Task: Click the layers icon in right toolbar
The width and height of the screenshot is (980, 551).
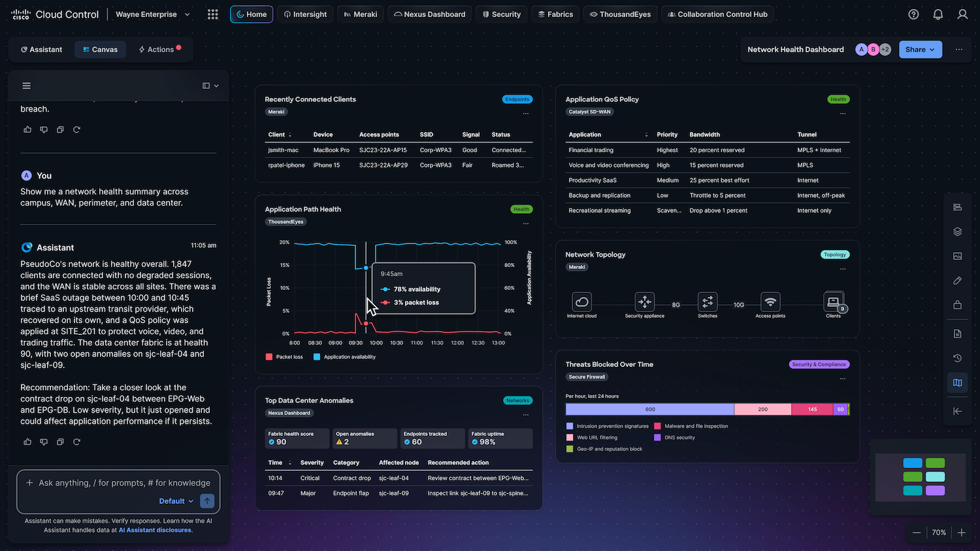Action: 957,232
